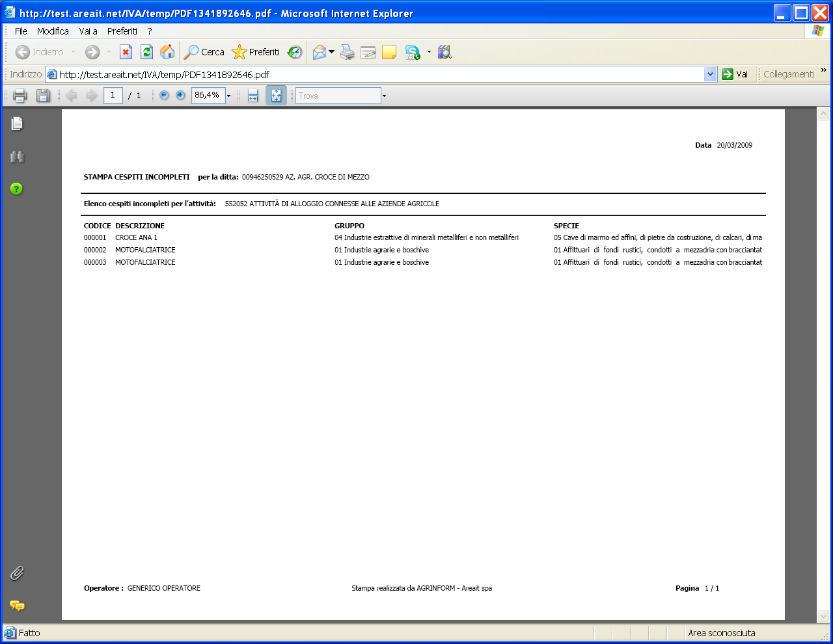
Task: Go to next PDF page arrow
Action: click(x=92, y=96)
